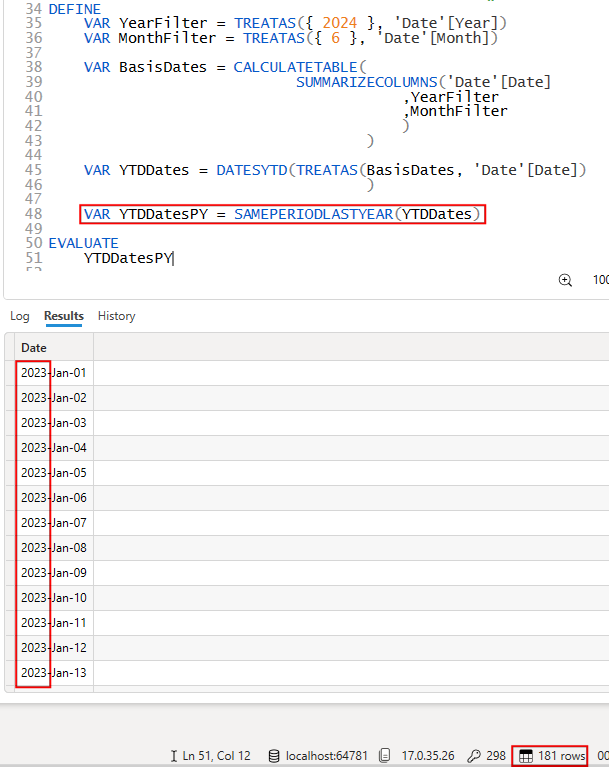The height and width of the screenshot is (767, 609).
Task: Click the 181 rows table icon
Action: [526, 756]
